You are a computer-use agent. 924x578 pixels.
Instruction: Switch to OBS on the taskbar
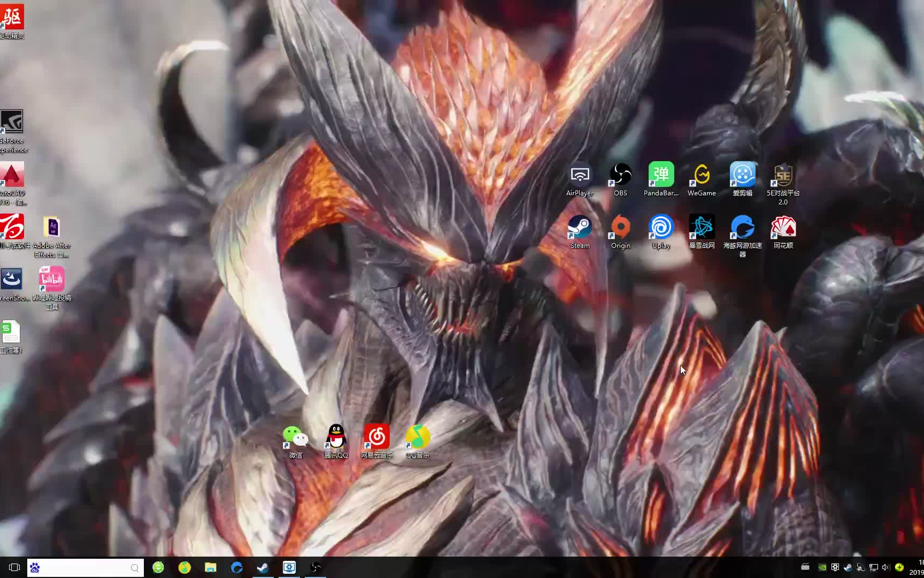tap(315, 567)
